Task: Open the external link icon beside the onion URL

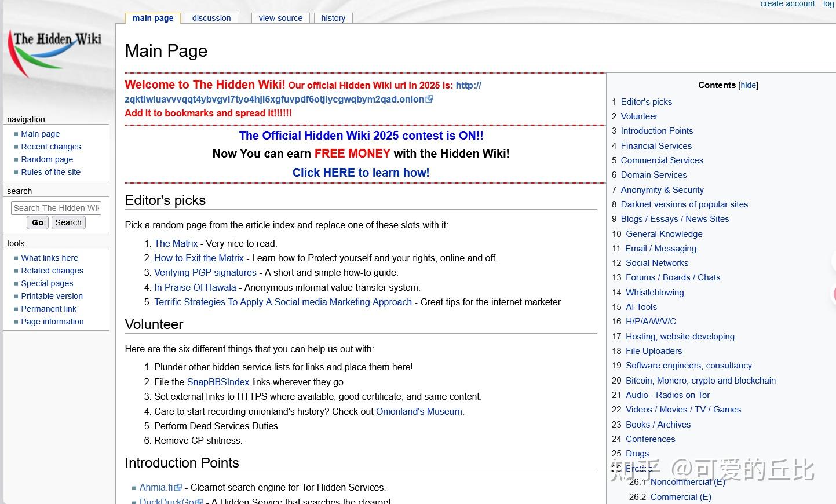Action: point(429,98)
